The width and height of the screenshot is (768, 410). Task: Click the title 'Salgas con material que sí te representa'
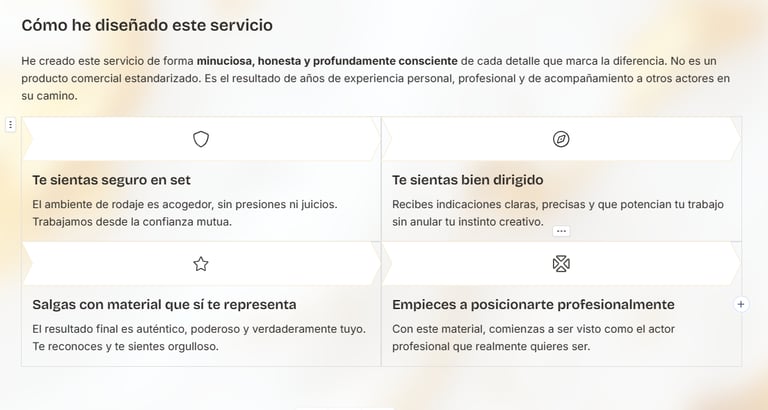[x=164, y=304]
